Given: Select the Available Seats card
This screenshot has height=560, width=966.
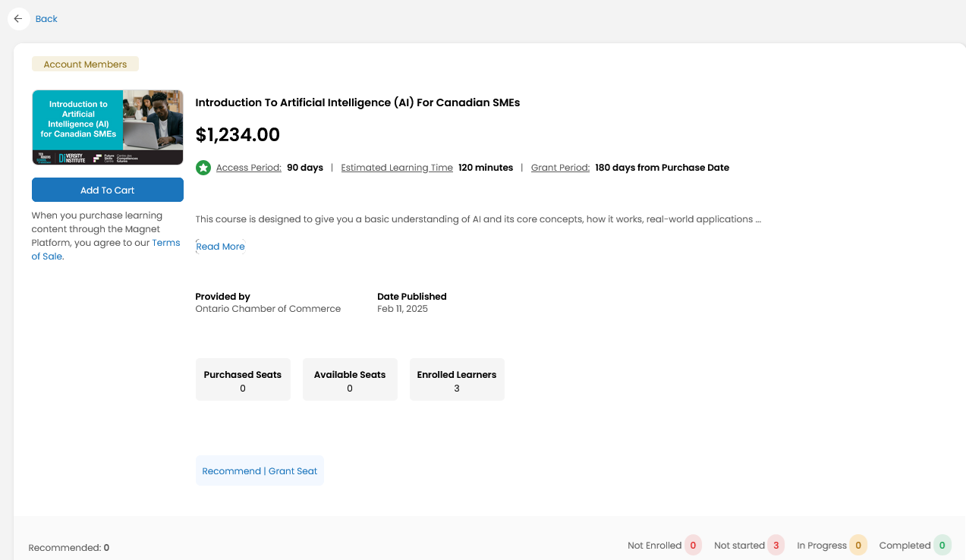Looking at the screenshot, I should 350,379.
